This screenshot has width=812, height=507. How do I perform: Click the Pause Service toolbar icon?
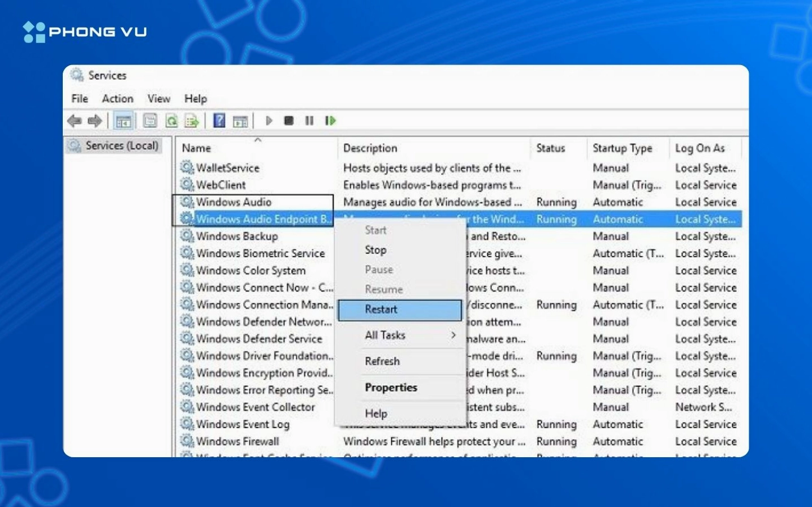(309, 121)
